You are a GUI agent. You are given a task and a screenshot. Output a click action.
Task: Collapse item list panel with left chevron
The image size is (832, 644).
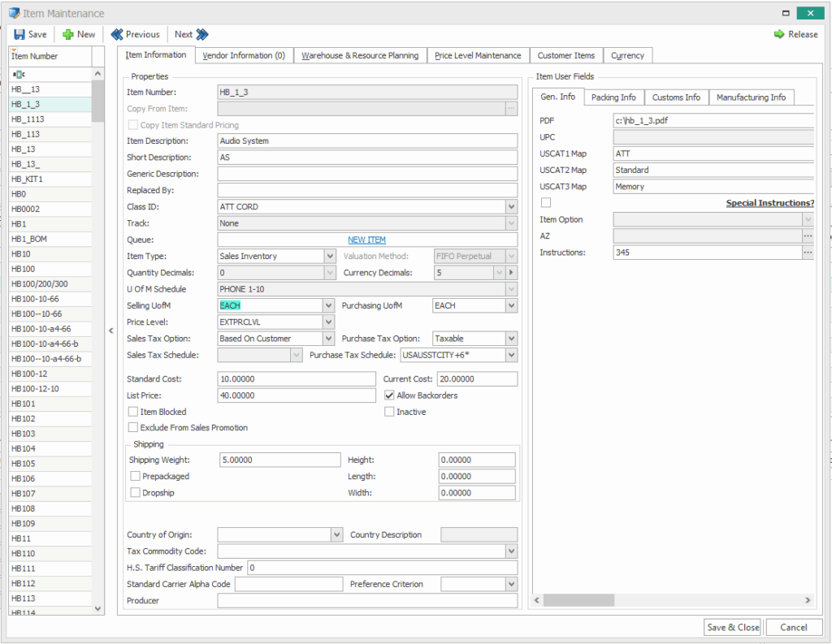111,330
